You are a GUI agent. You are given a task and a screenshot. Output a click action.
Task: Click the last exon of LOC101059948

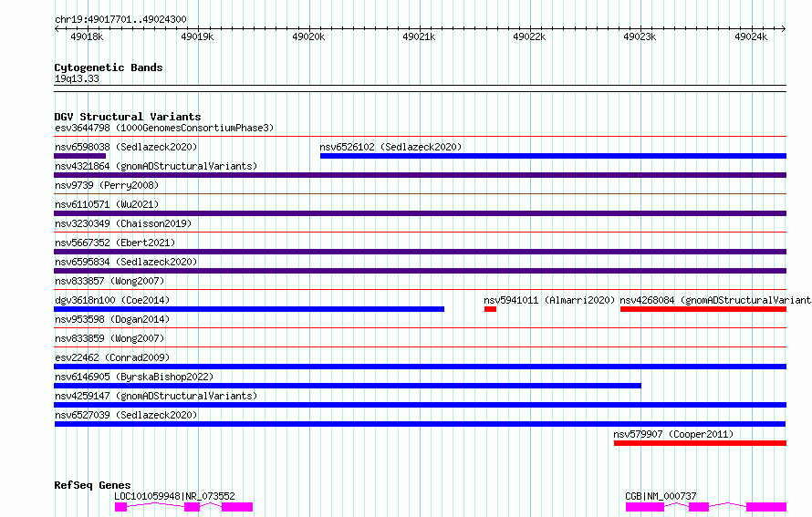tap(237, 507)
